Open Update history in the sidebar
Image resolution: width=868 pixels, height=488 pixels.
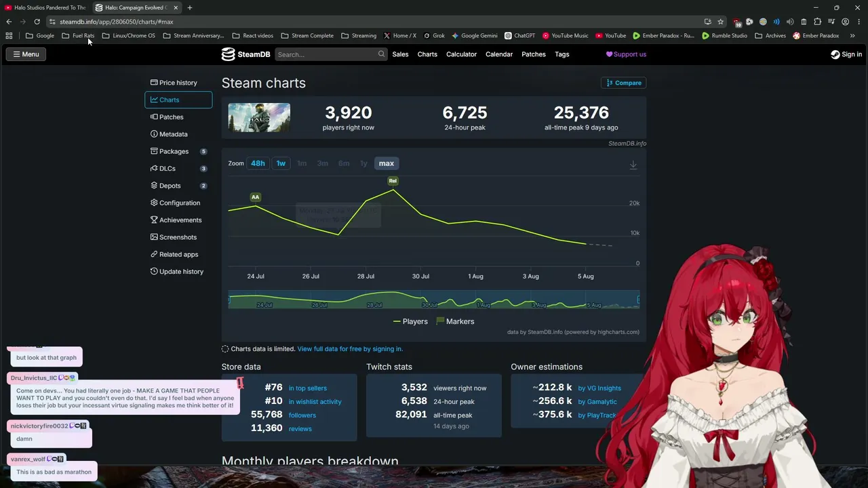178,272
